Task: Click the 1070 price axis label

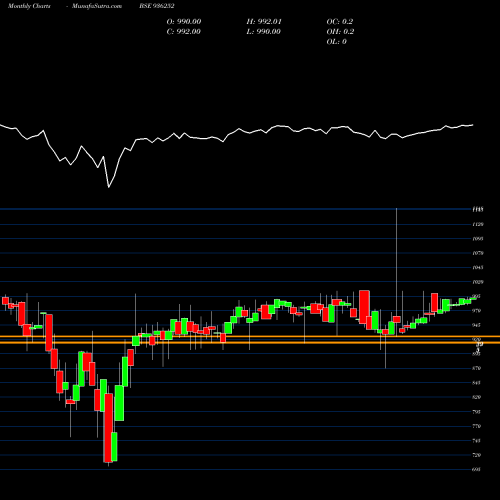Action: click(478, 253)
